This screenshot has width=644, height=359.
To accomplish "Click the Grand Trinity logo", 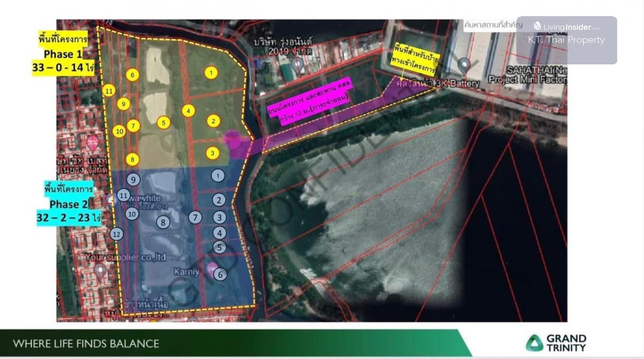I will [556, 342].
